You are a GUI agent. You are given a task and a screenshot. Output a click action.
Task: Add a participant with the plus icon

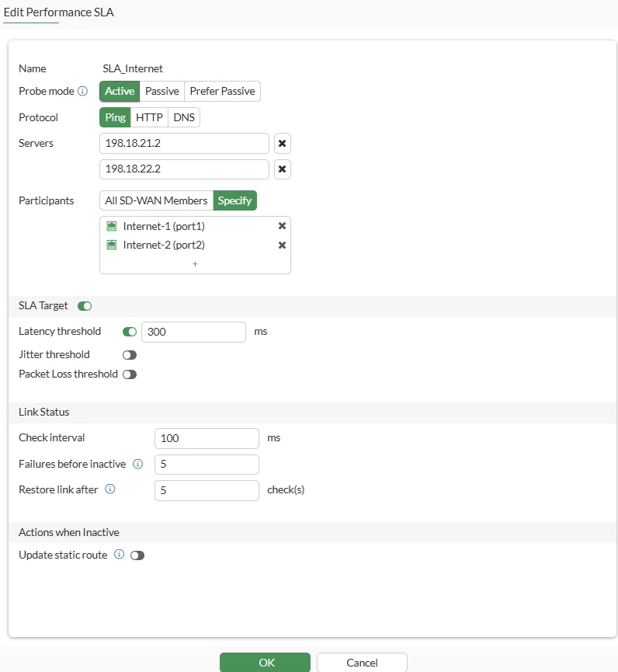click(x=195, y=264)
